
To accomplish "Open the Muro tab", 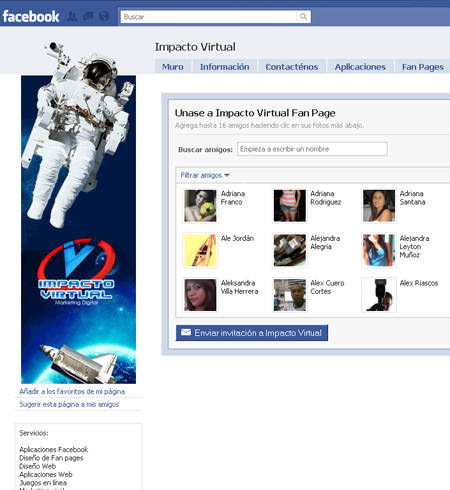I will coord(173,67).
